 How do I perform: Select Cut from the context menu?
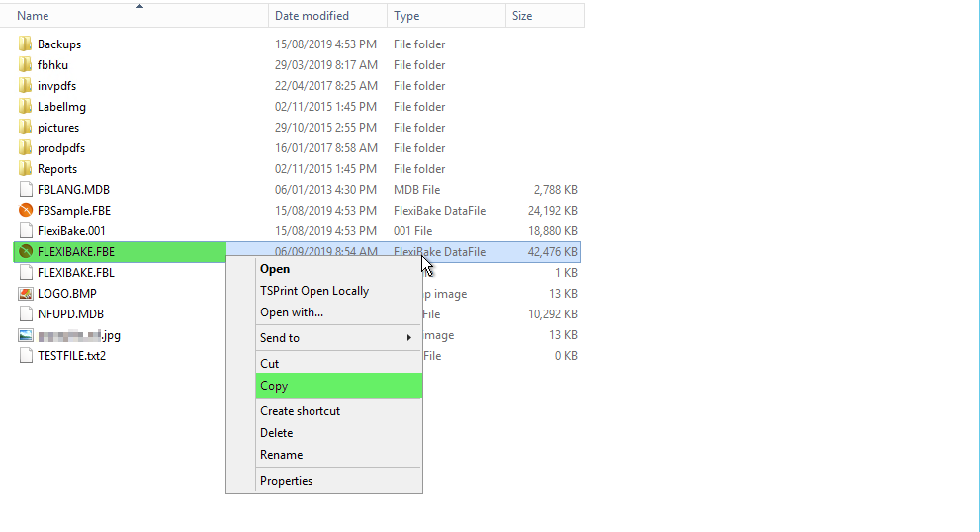pos(339,363)
